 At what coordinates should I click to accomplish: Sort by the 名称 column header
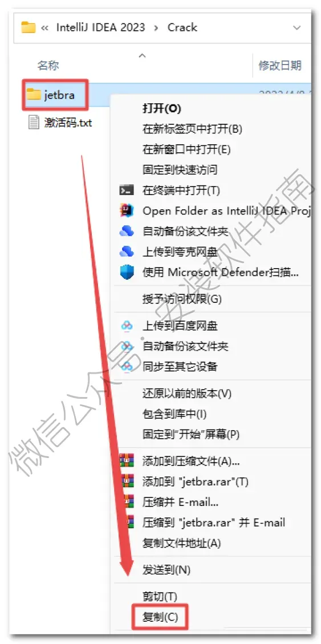pyautogui.click(x=48, y=65)
